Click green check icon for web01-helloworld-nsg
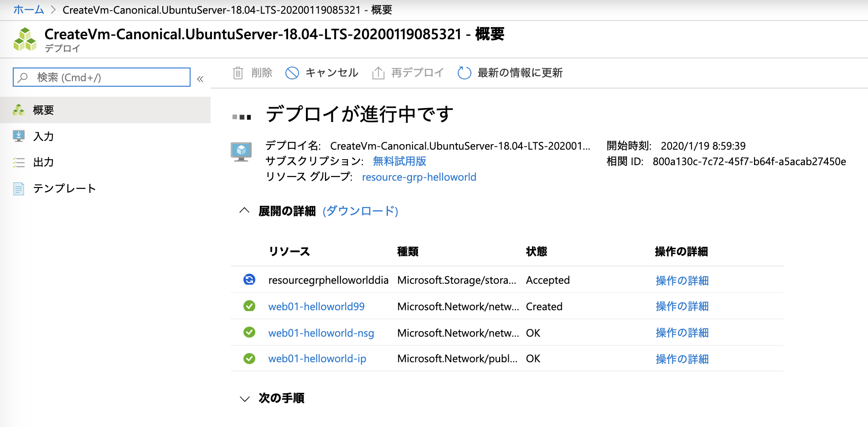Viewport: 868px width, 427px height. tap(249, 332)
